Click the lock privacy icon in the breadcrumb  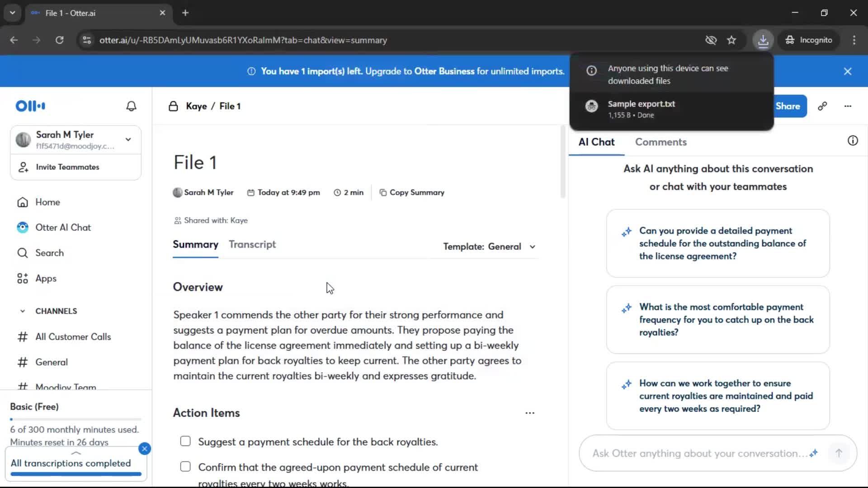pyautogui.click(x=173, y=106)
